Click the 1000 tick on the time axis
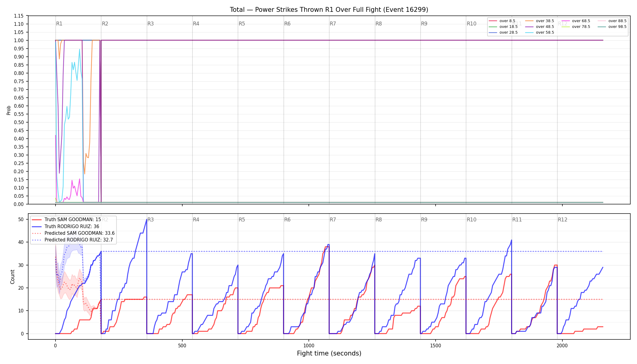 coord(309,346)
